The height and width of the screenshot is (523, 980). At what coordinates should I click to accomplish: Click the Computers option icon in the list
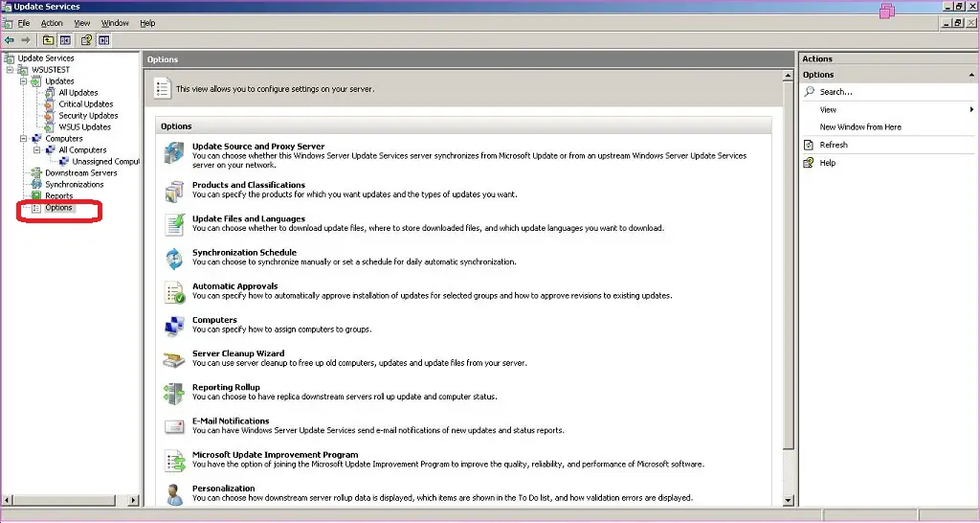point(174,326)
